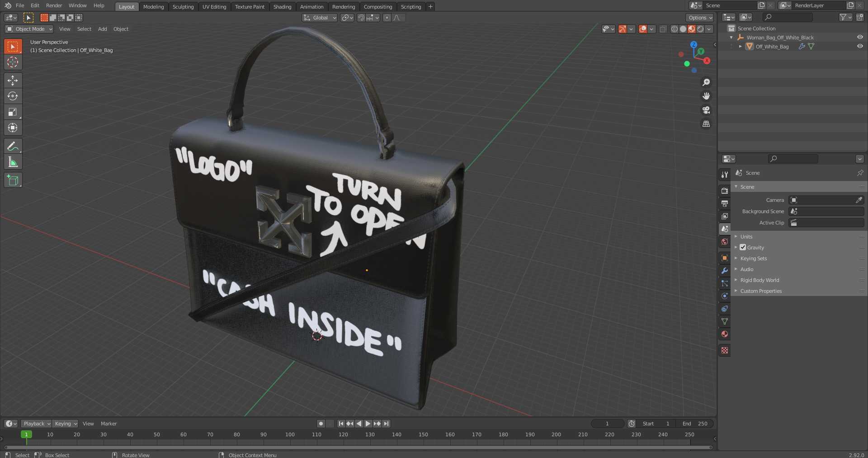Activate the Cursor tool
Image resolution: width=868 pixels, height=458 pixels.
coord(13,62)
